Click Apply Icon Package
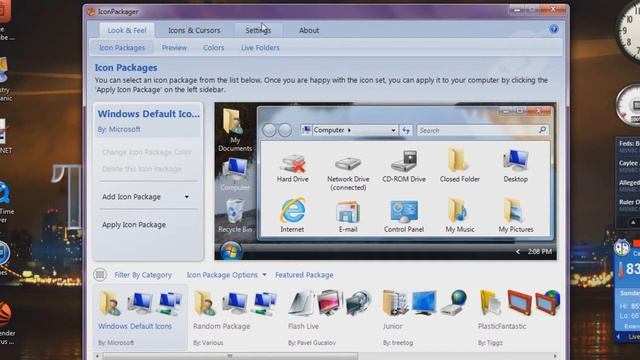The height and width of the screenshot is (360, 640). 134,224
